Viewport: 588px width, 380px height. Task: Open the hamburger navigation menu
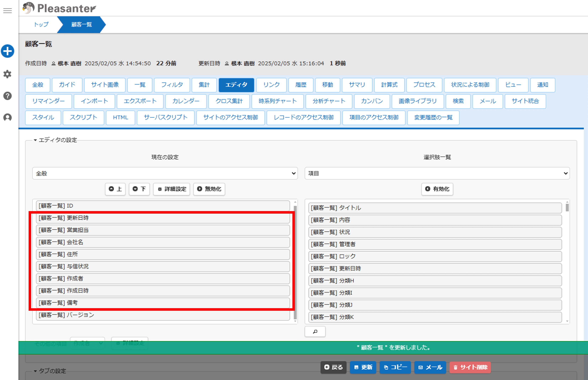point(7,11)
